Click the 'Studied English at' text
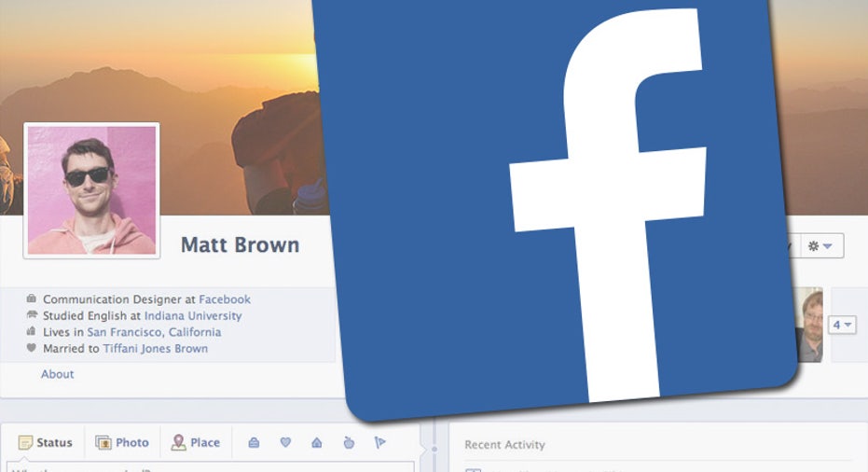The image size is (868, 472). tap(92, 316)
